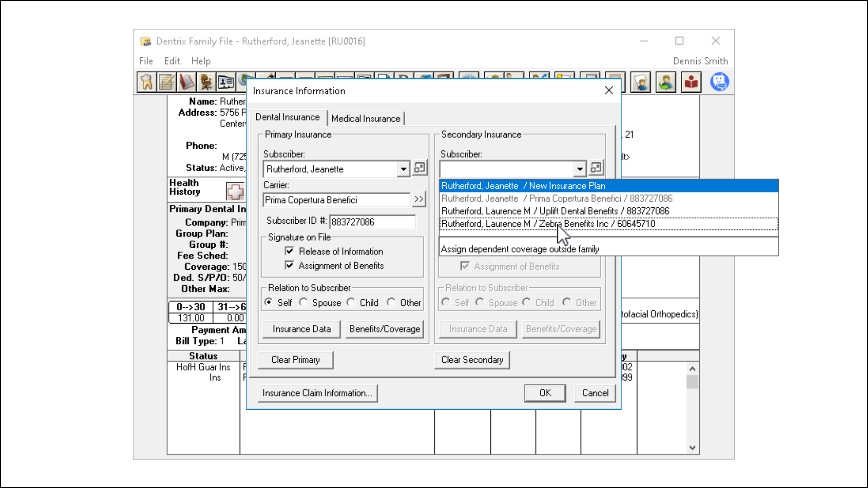Click the red book reader toolbar icon
This screenshot has height=488, width=868.
(x=691, y=82)
